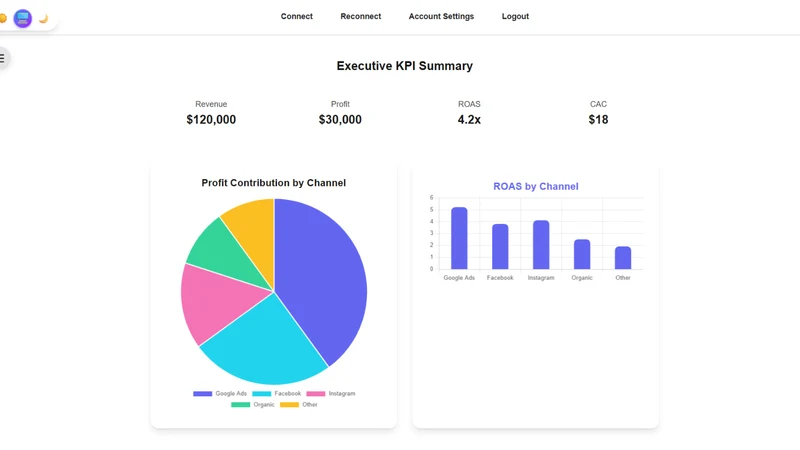Switch to dark theme moon icon
800x450 pixels.
pos(43,18)
